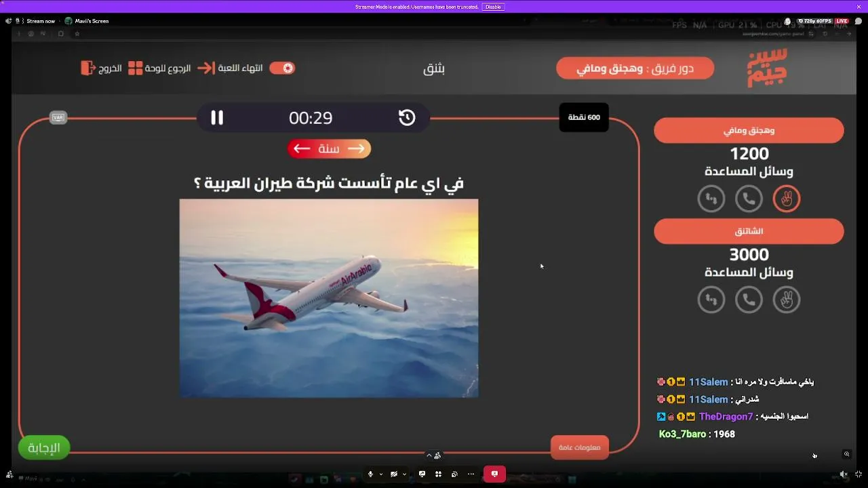Click the volume speaker icon at bottom right
Image resolution: width=868 pixels, height=488 pixels.
[x=843, y=474]
